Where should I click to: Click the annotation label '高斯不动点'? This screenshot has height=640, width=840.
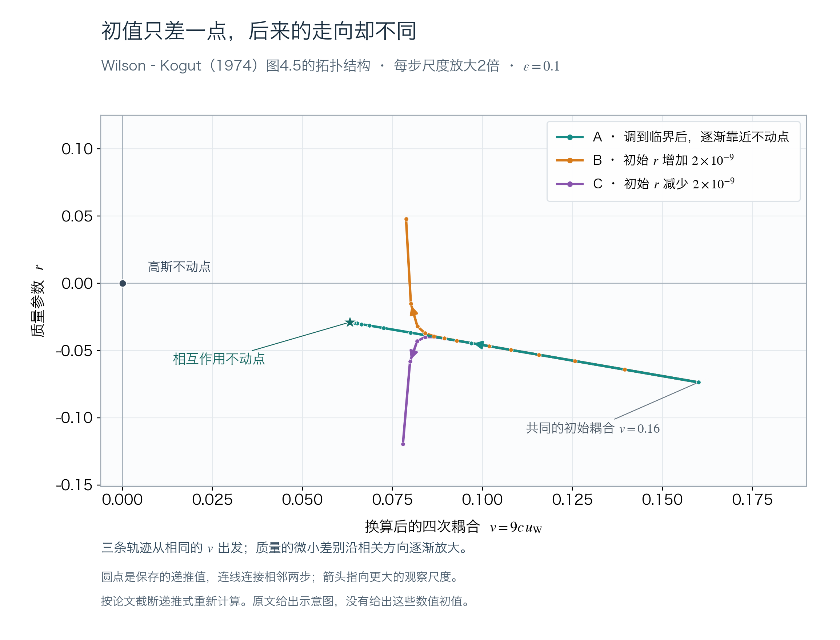pos(179,266)
